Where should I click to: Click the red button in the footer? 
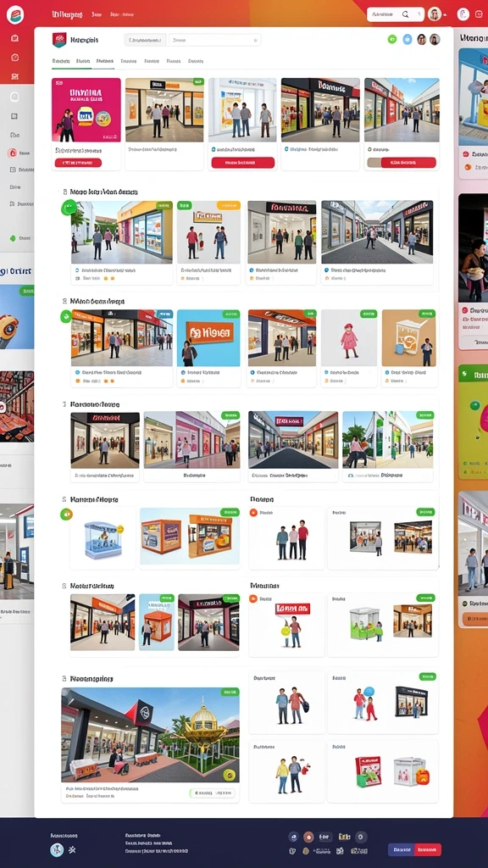(428, 849)
